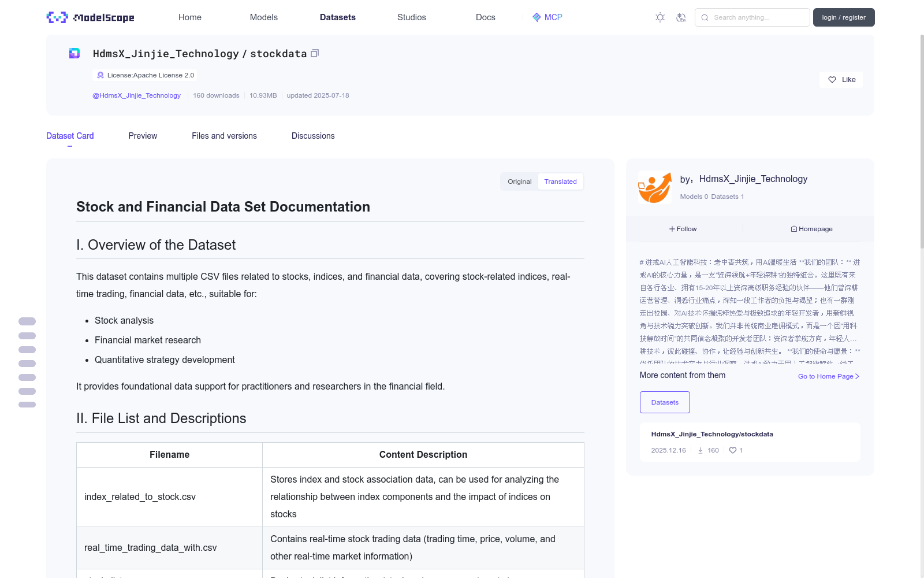Open author name link beside 'by:'

753,179
